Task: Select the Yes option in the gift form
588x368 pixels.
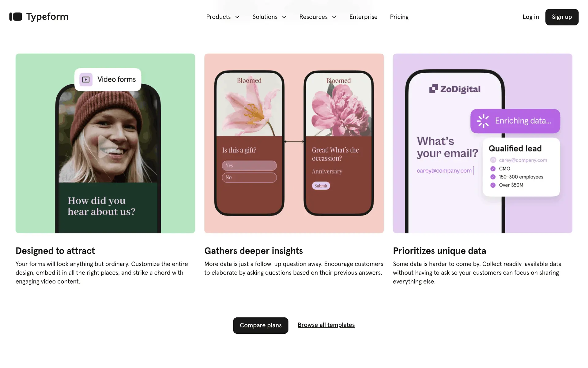Action: 249,166
